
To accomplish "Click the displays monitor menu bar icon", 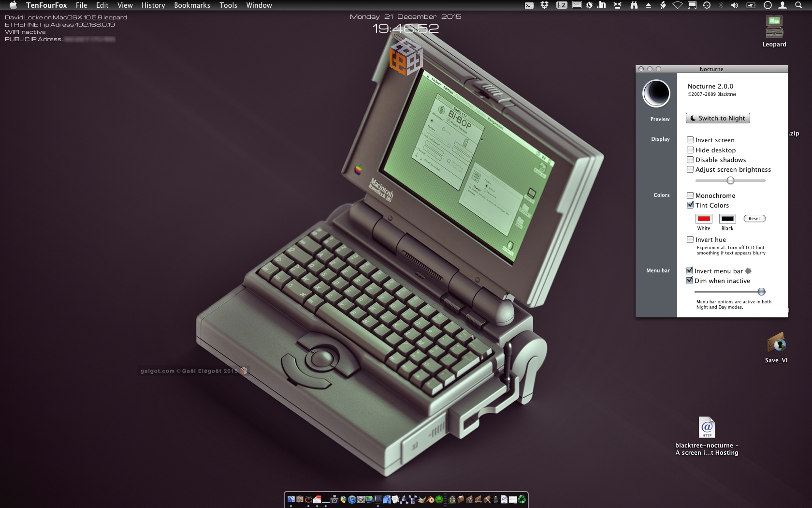I will pos(692,5).
